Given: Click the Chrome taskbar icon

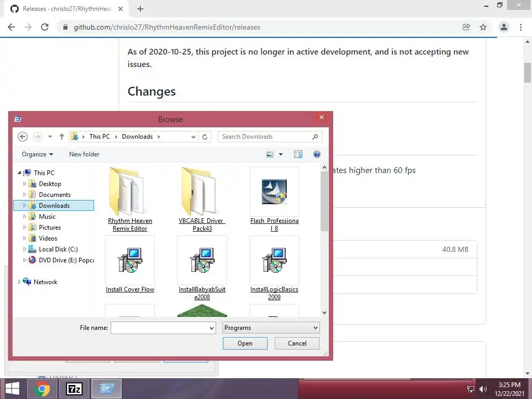Looking at the screenshot, I should click(43, 389).
